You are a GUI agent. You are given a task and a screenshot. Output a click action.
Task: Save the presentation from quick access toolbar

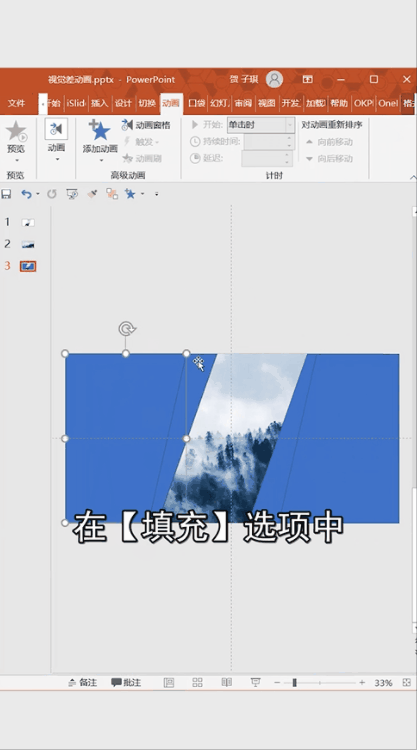[x=6, y=194]
